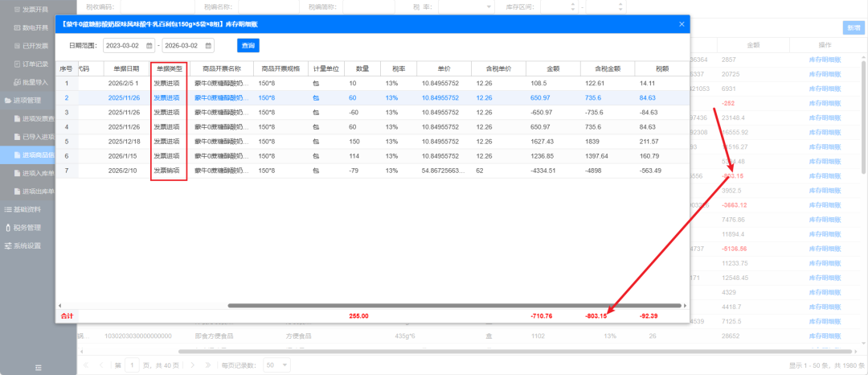Screen dimensions: 868x375
Task: Click the 商品开票名称 column header
Action: 222,69
